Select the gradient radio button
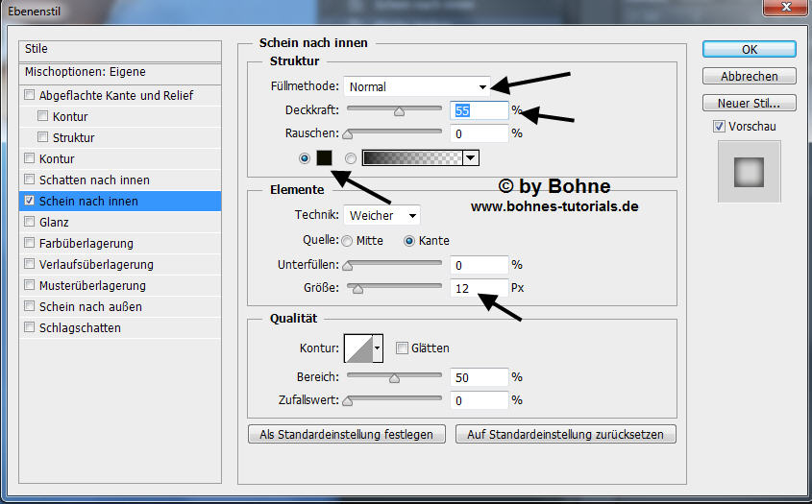Image resolution: width=812 pixels, height=504 pixels. (351, 158)
